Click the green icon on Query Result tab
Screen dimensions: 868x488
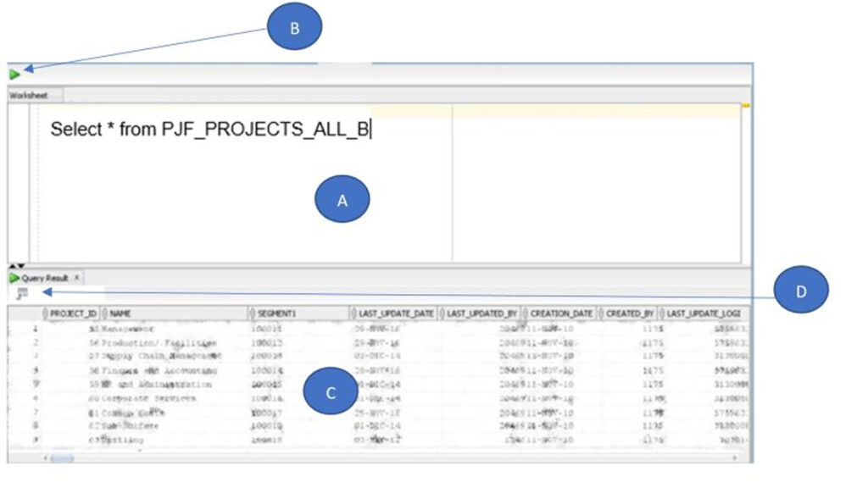click(14, 278)
